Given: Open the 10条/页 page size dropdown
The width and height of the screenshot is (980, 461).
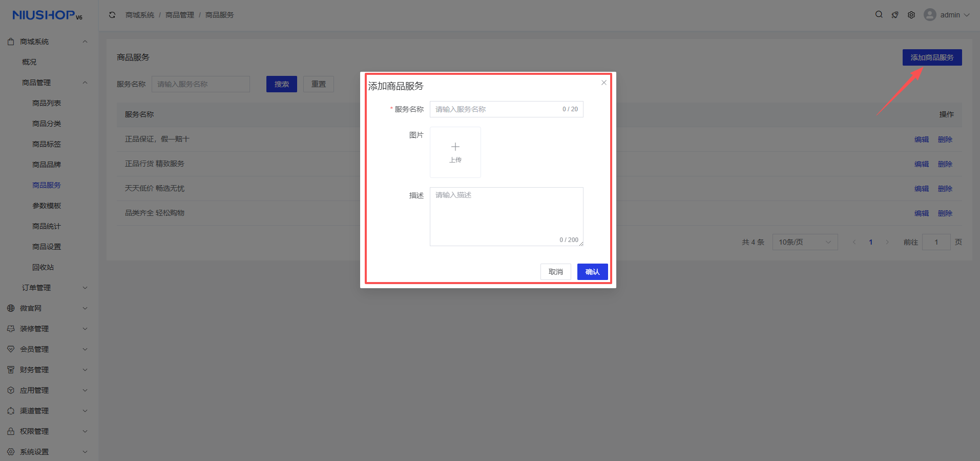Looking at the screenshot, I should click(805, 242).
